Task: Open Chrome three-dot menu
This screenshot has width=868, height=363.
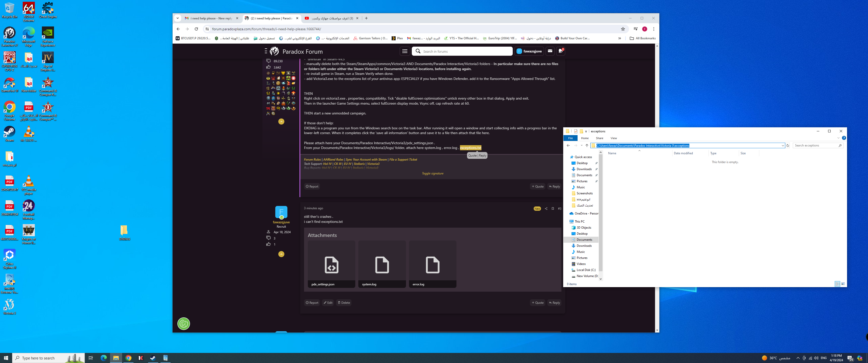Action: (x=653, y=29)
